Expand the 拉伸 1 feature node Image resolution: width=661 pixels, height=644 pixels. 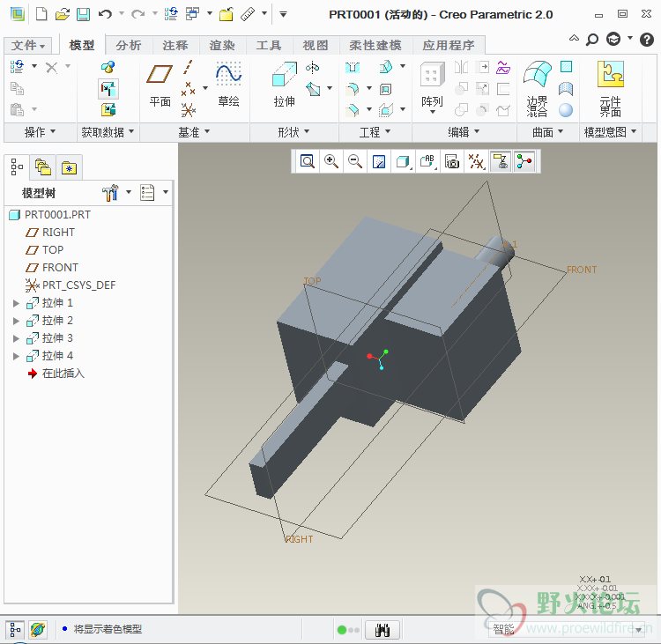[x=16, y=303]
